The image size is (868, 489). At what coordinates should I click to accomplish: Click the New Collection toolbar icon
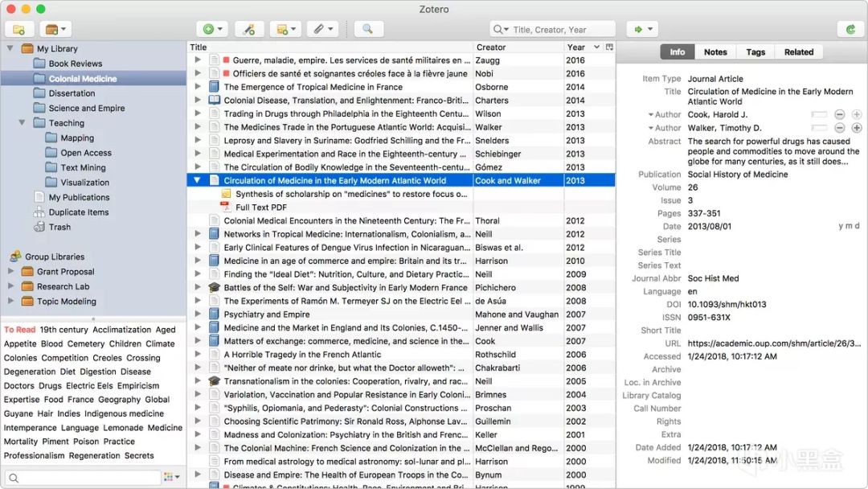point(19,29)
